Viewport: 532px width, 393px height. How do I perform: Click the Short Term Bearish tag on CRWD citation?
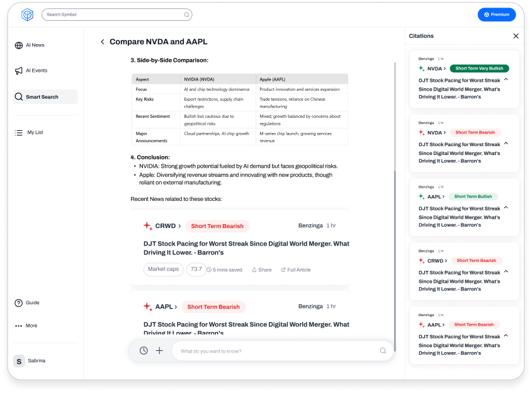click(x=477, y=261)
